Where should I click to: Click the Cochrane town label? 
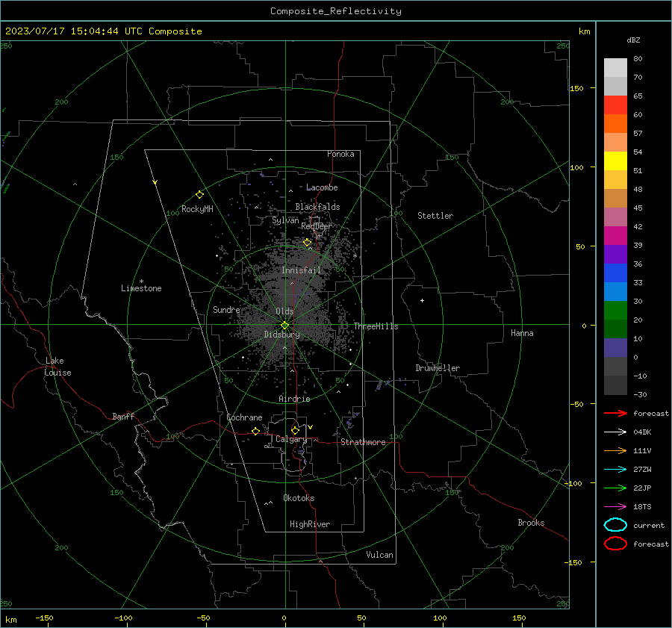pos(244,417)
